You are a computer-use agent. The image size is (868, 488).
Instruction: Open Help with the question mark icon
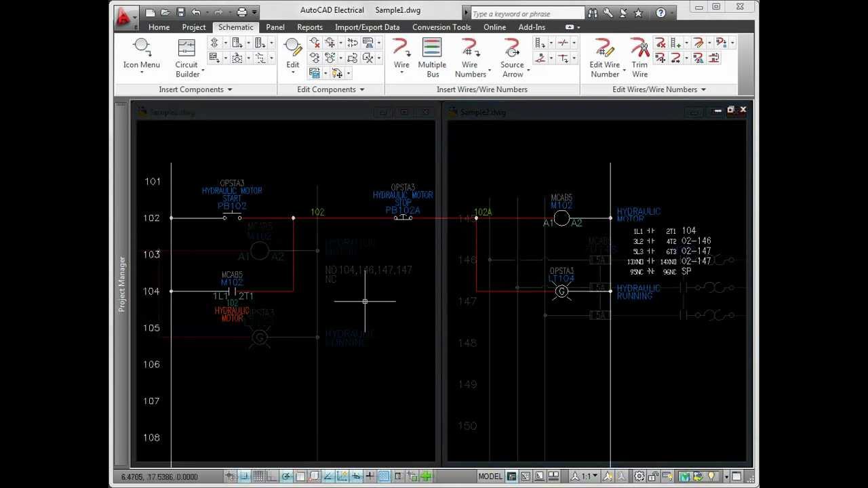pyautogui.click(x=660, y=13)
